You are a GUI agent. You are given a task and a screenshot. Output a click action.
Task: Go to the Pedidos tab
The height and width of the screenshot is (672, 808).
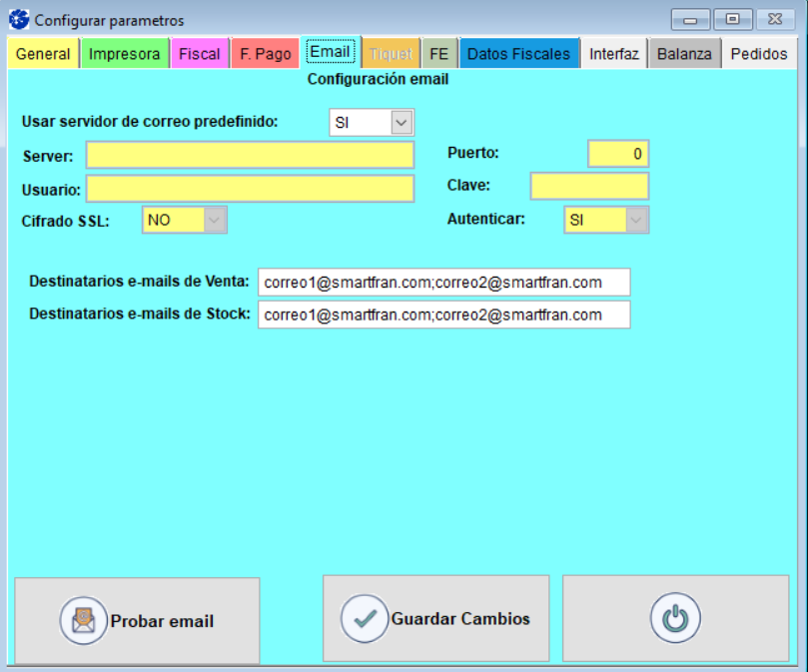759,54
